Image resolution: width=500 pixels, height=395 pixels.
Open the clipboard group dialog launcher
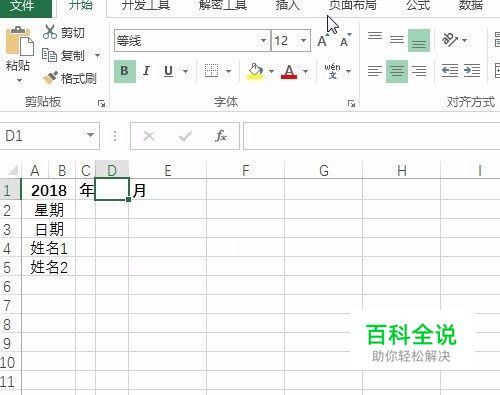click(x=101, y=104)
